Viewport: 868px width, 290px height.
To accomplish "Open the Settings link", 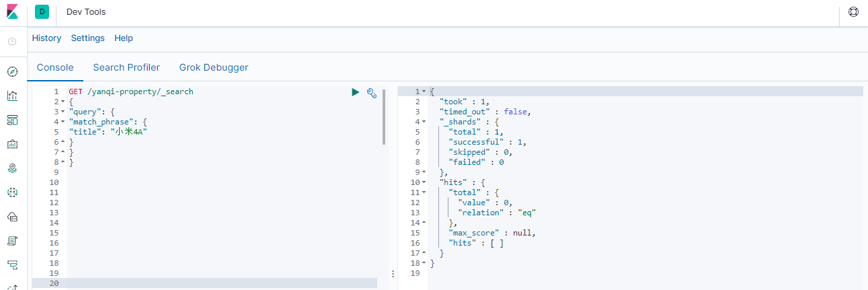I will click(88, 38).
